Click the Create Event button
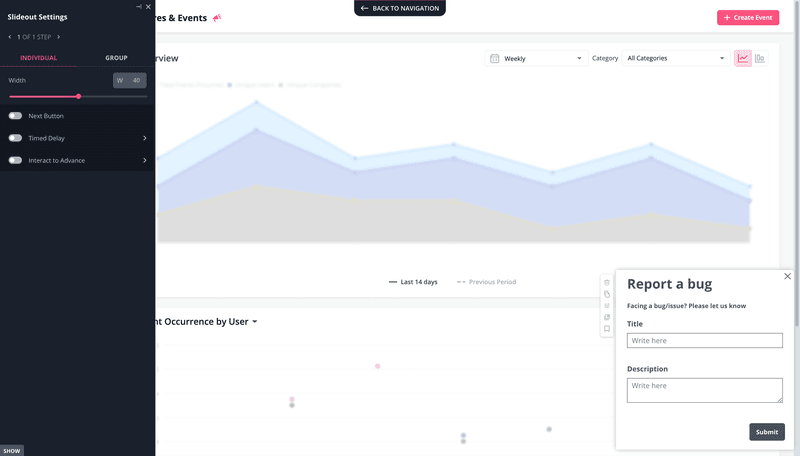 747,17
